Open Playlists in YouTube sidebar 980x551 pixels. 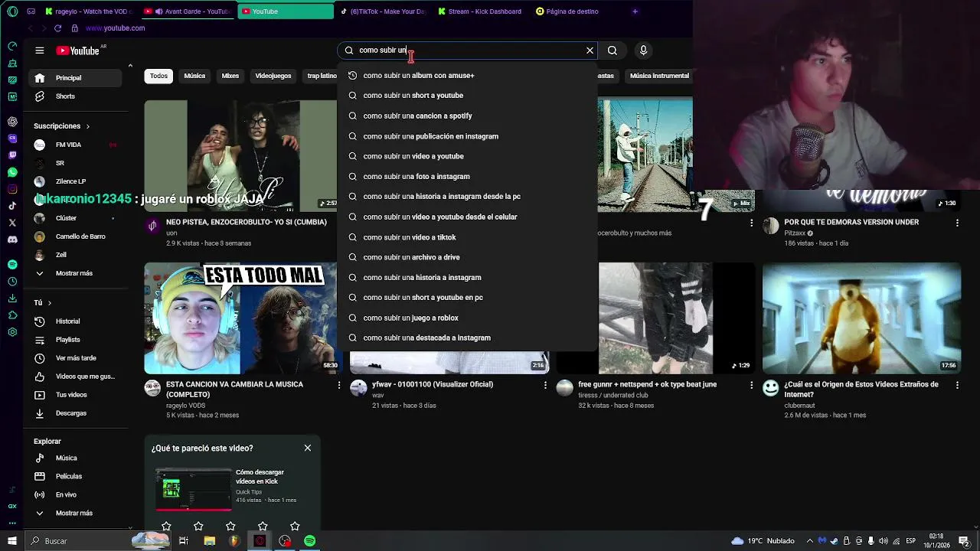(74, 340)
